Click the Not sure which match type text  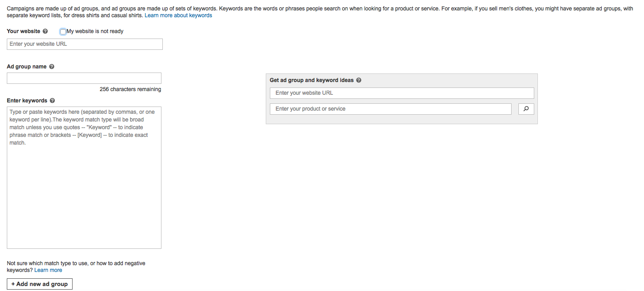76,263
